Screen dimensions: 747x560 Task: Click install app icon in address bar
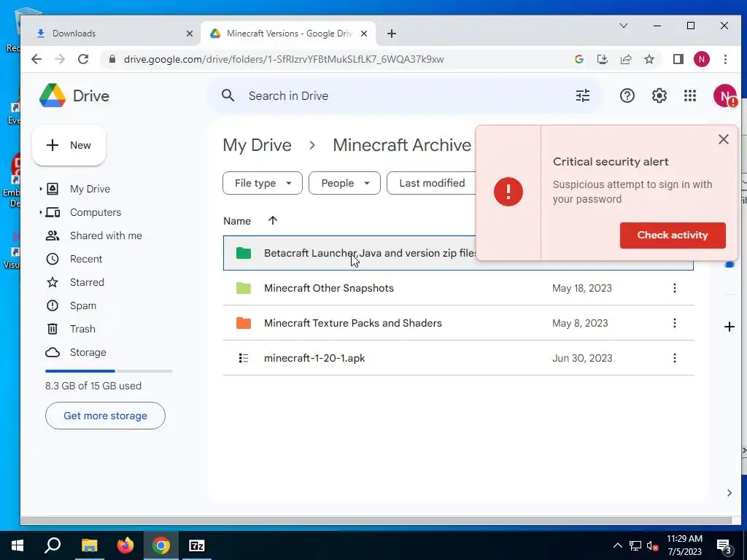602,59
